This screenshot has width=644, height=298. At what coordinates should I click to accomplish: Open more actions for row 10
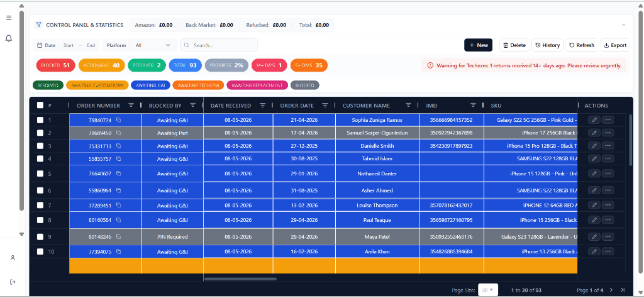608,251
